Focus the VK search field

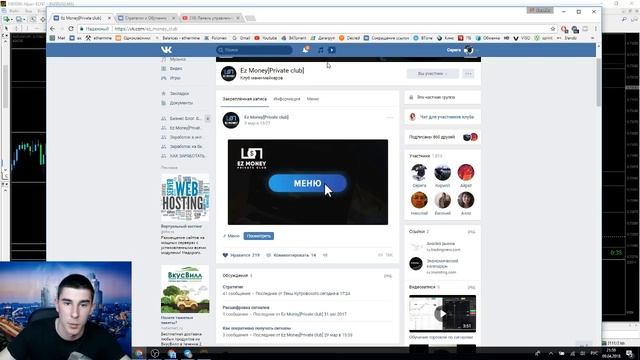click(254, 50)
